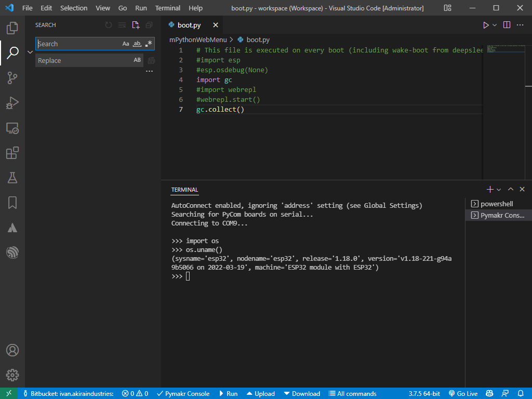
Task: Click the Manage gear icon
Action: point(12,375)
